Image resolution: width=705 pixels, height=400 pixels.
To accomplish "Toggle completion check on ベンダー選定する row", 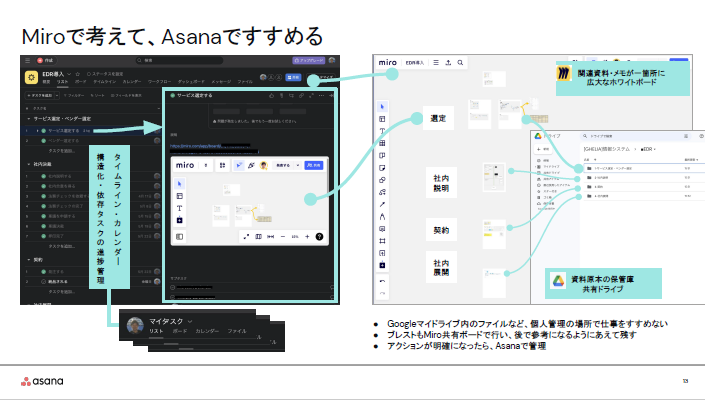I will pos(44,141).
